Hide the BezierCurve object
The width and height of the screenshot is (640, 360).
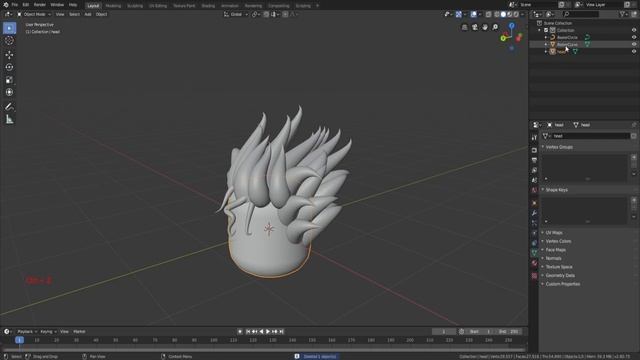(x=634, y=44)
